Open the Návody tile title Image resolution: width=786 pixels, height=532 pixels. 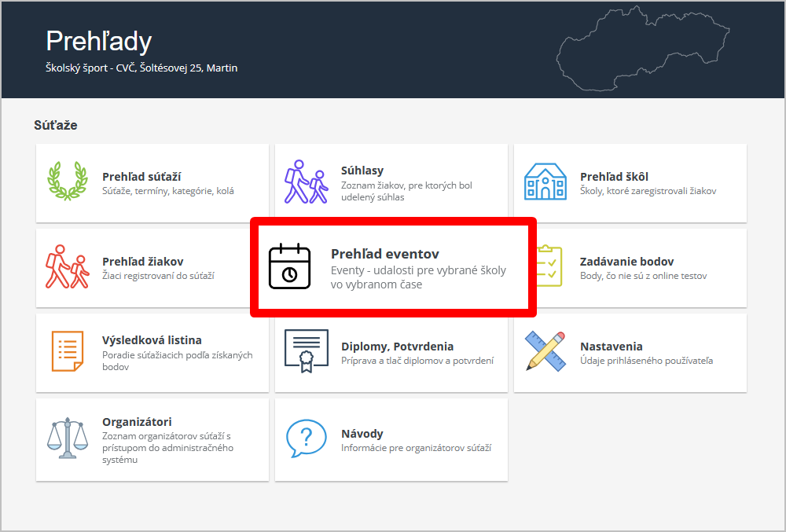point(362,434)
